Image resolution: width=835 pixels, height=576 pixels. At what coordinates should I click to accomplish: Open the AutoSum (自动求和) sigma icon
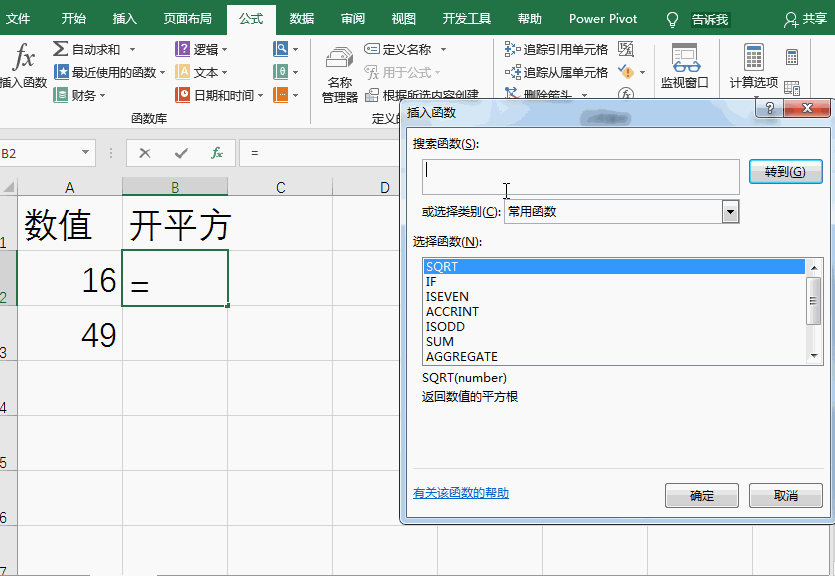coord(60,49)
